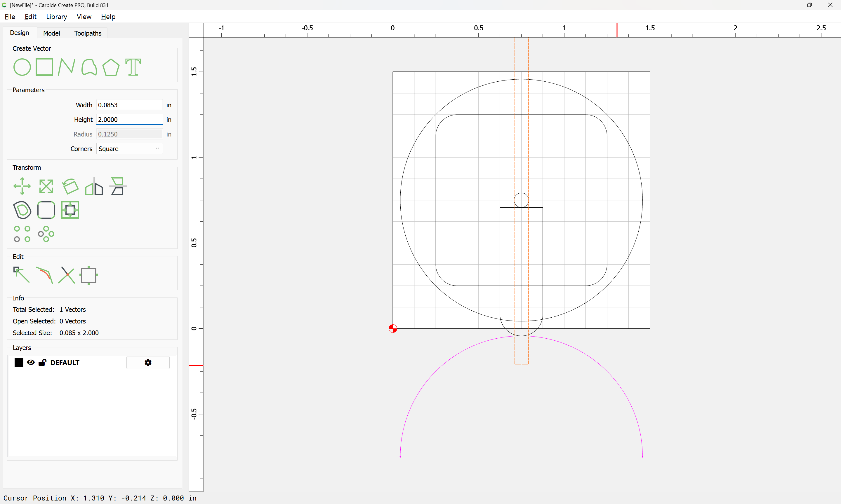Screen dimensions: 841x504
Task: Select the Create Rectangle tool
Action: coord(44,67)
